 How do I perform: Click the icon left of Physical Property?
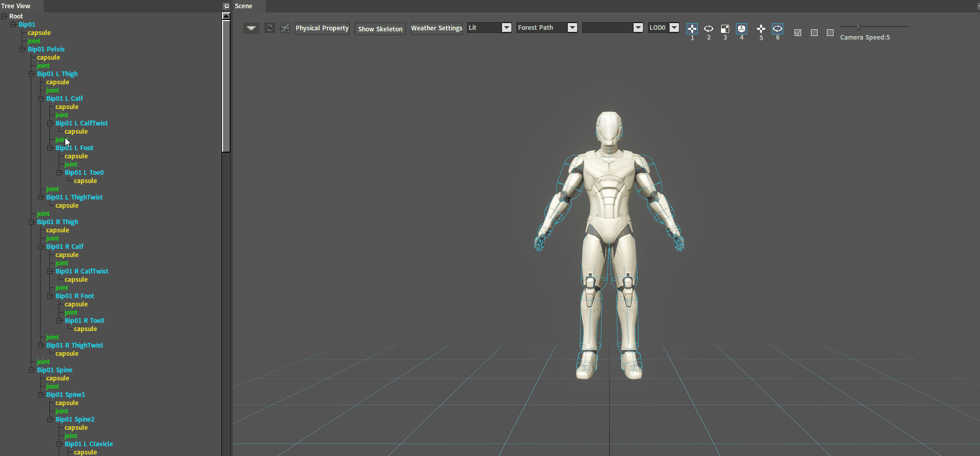pyautogui.click(x=285, y=28)
